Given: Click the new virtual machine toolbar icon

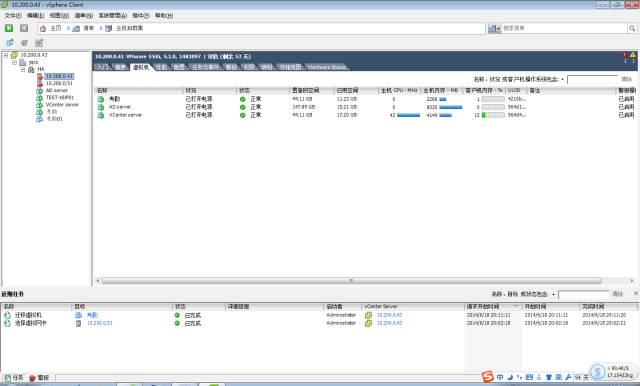Looking at the screenshot, I should point(9,43).
